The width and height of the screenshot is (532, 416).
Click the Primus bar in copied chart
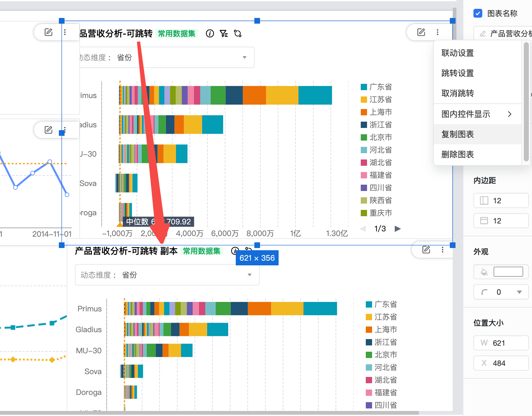pos(231,309)
